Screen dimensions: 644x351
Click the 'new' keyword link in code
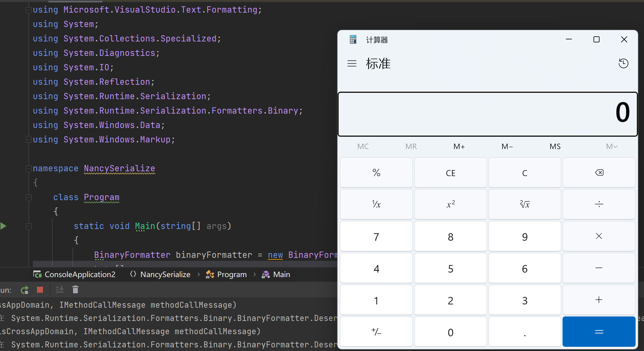(275, 255)
